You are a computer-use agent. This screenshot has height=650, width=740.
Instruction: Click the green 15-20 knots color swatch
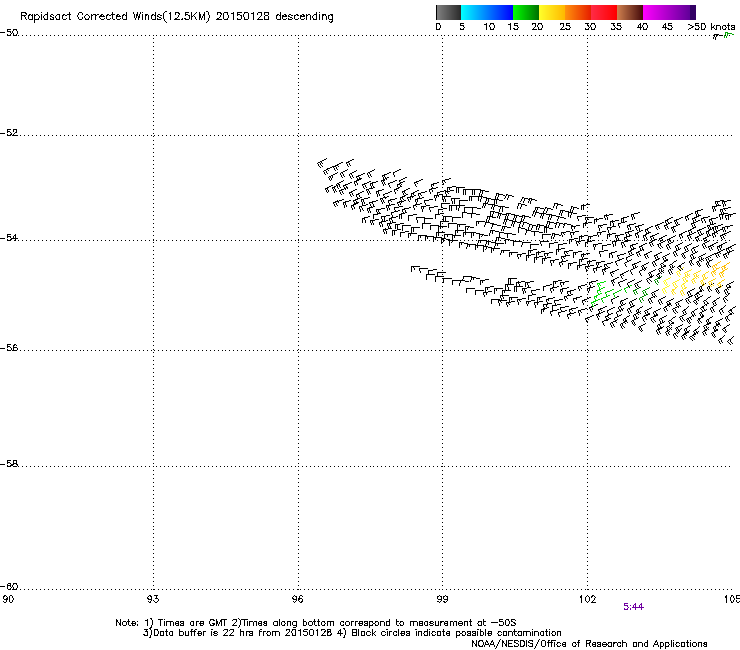[526, 12]
